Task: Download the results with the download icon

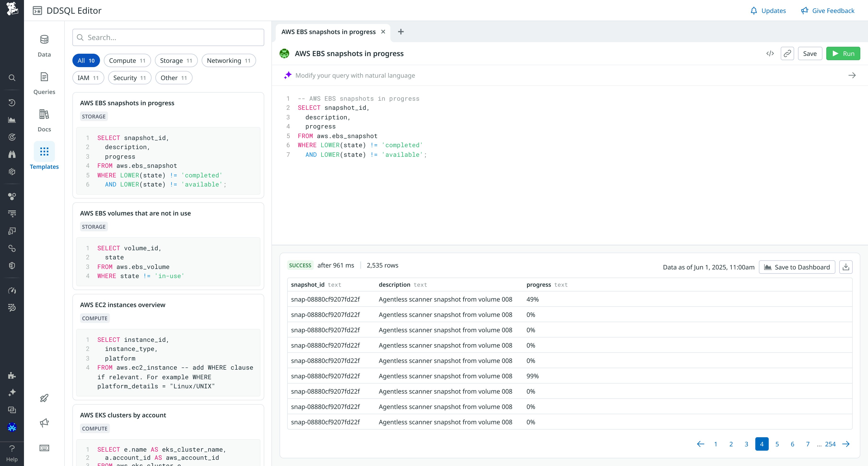Action: pos(846,267)
